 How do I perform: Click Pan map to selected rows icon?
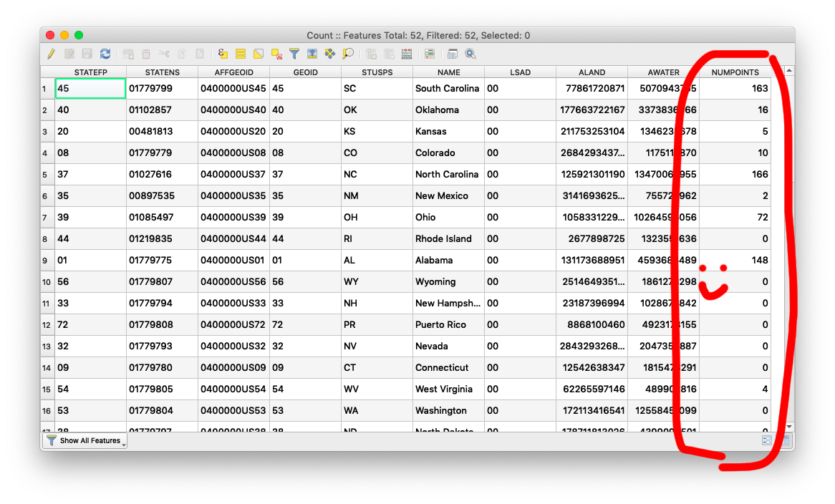330,54
